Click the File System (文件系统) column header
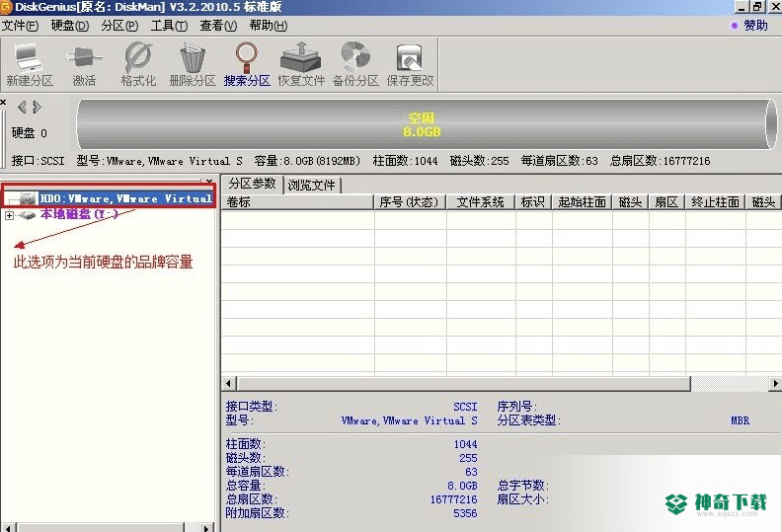This screenshot has height=532, width=782. pyautogui.click(x=481, y=202)
